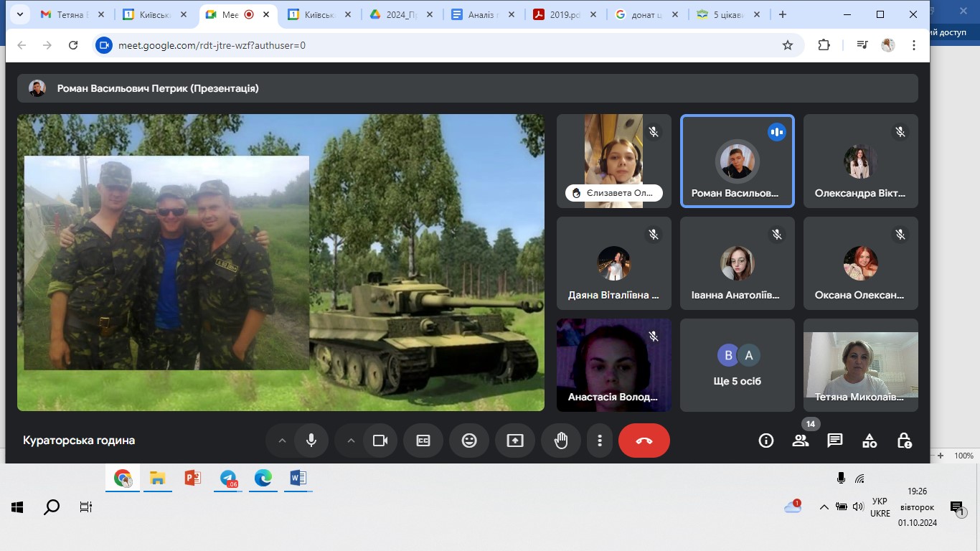Click the Анастасія video tile

click(613, 365)
